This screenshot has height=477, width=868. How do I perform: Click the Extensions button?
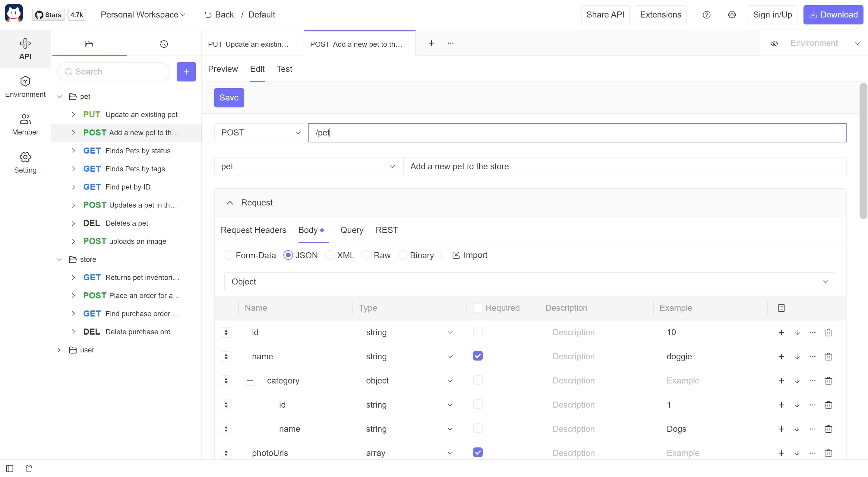click(x=661, y=15)
